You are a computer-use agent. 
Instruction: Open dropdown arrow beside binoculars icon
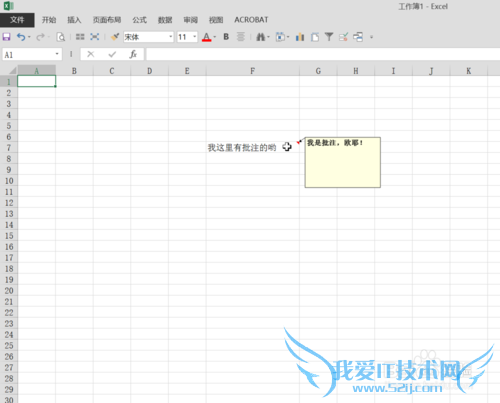[268, 37]
